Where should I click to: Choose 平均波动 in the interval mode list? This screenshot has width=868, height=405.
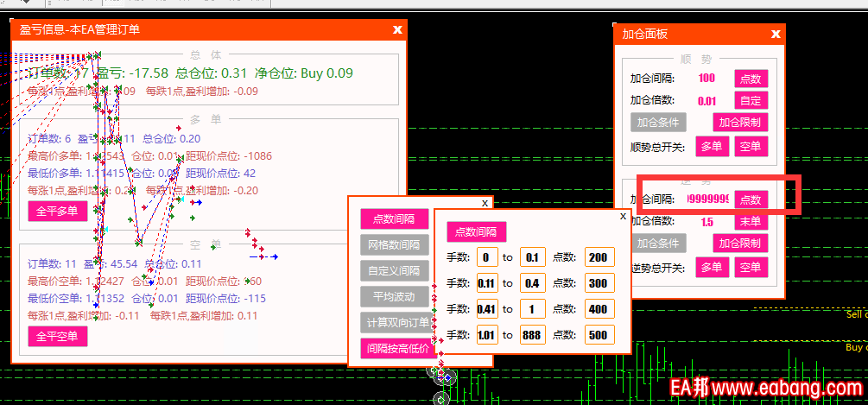pyautogui.click(x=394, y=296)
